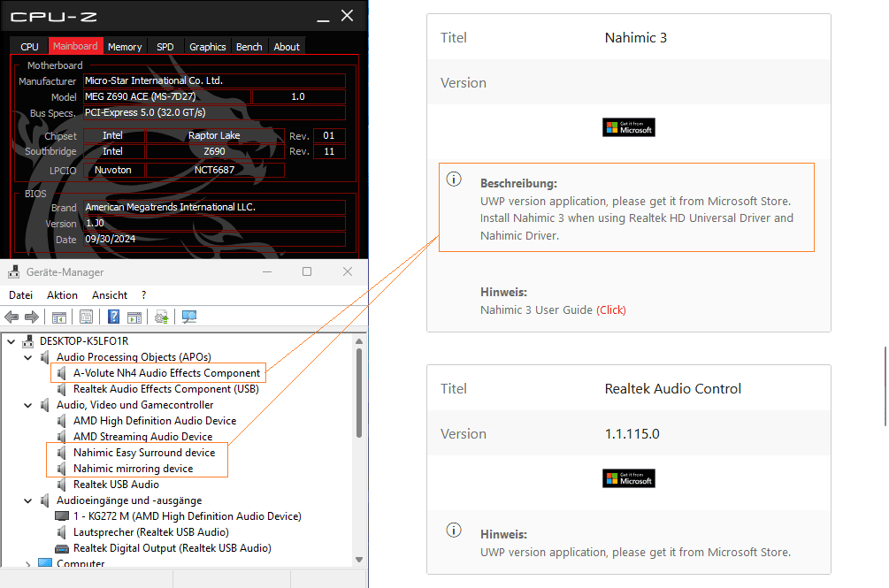889x588 pixels.
Task: Click the Realtek Audio Control title text
Action: (673, 388)
